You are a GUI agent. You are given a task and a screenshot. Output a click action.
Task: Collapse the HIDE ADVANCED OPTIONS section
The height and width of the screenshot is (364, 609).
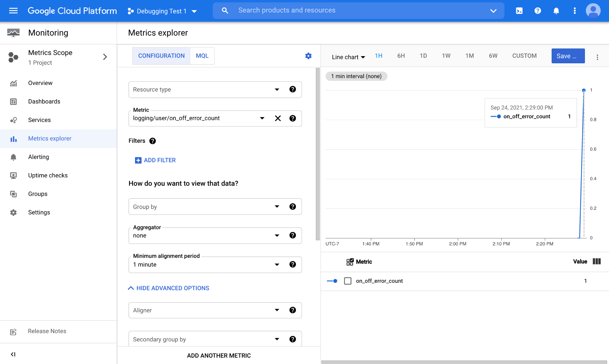tap(169, 288)
